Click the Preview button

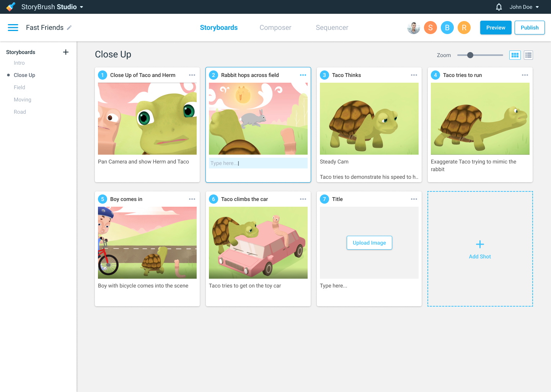point(496,28)
